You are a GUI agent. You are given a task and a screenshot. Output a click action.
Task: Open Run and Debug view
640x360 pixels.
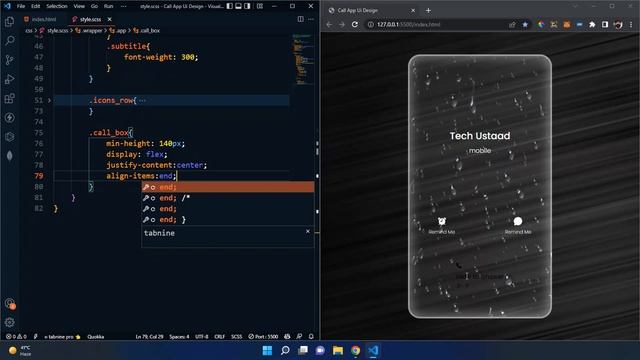pyautogui.click(x=9, y=79)
